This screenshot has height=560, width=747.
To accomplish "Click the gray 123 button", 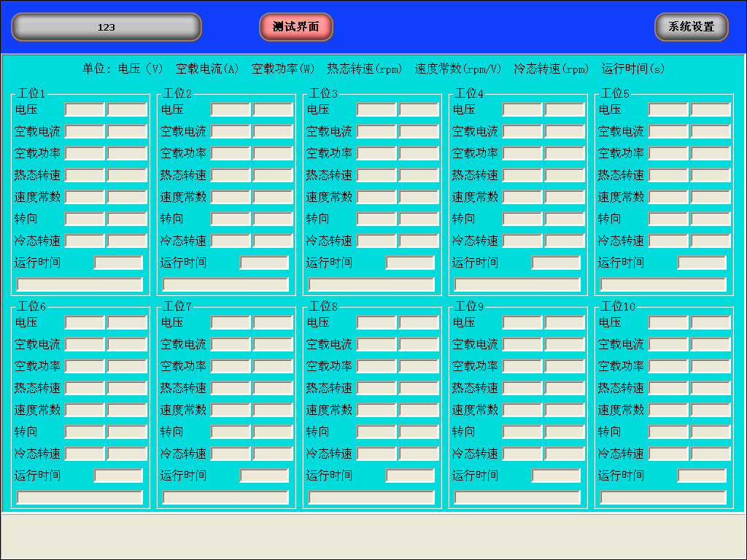I will (x=107, y=27).
